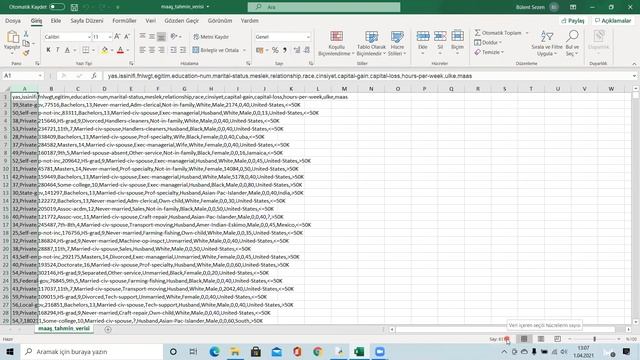Click the Sil delete cells icon

pos(440,36)
